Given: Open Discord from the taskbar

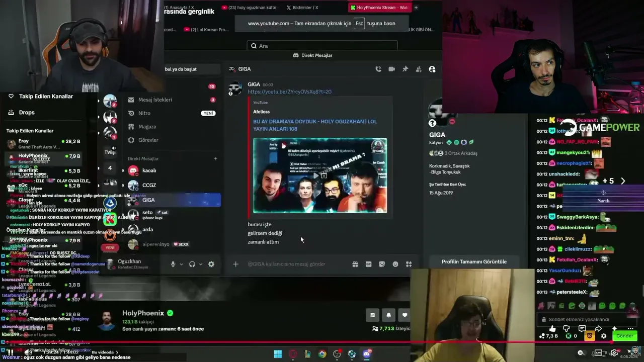Looking at the screenshot, I should pyautogui.click(x=367, y=354).
